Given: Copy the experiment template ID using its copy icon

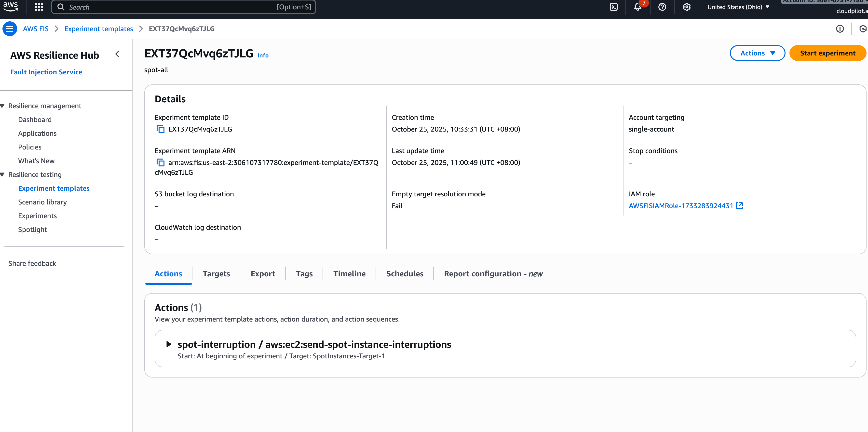Looking at the screenshot, I should (x=160, y=129).
